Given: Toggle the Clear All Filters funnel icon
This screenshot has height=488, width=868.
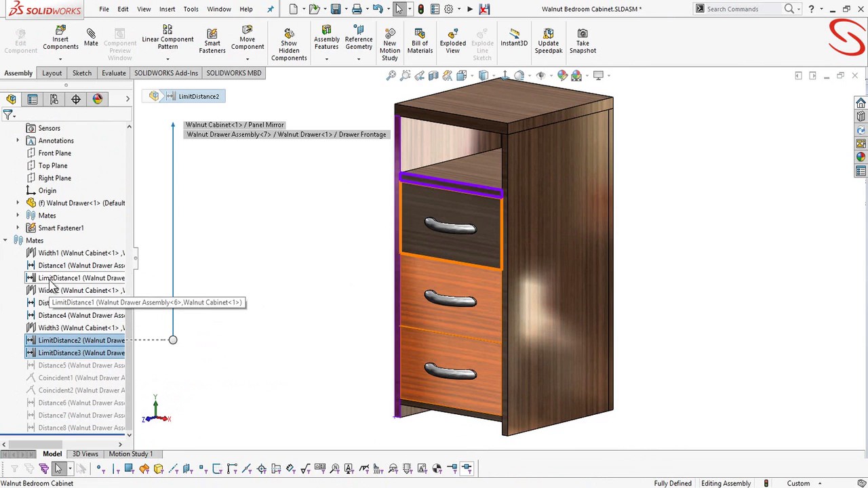Looking at the screenshot, I should 29,468.
